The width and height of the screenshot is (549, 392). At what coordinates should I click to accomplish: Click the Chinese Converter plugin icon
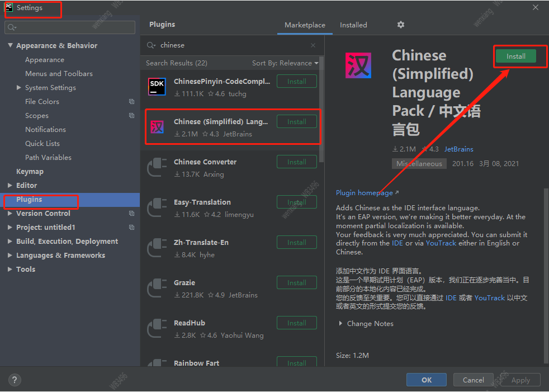click(x=157, y=167)
